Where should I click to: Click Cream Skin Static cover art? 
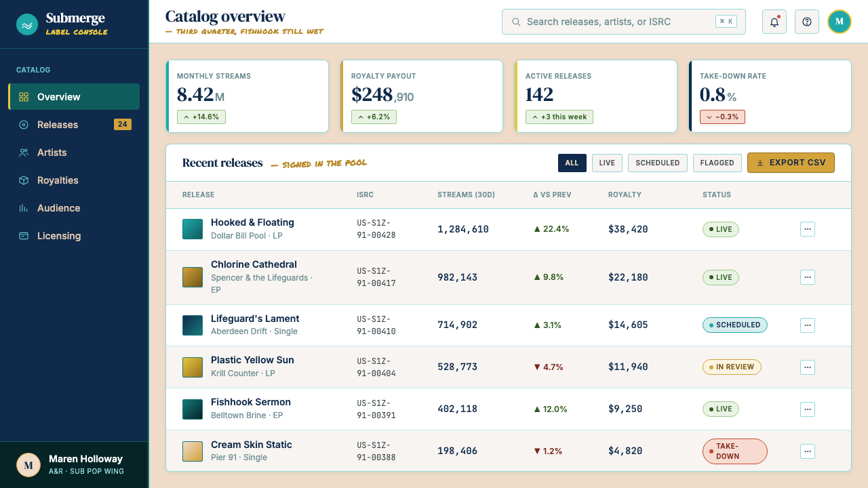pyautogui.click(x=193, y=451)
